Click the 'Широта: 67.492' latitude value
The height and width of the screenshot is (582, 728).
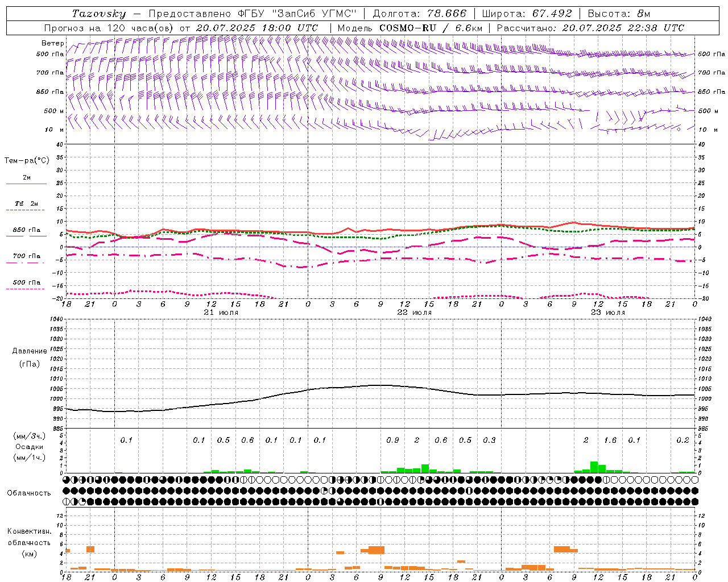pyautogui.click(x=527, y=14)
